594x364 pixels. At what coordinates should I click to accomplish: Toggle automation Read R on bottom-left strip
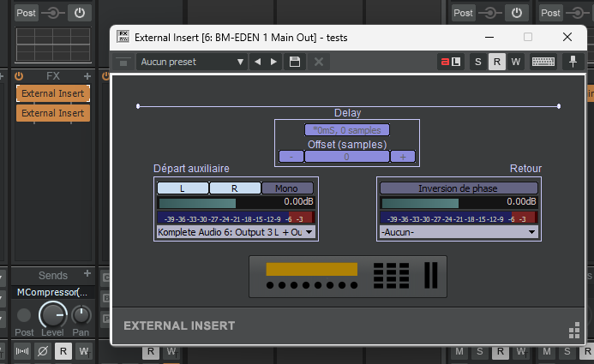[x=63, y=351]
